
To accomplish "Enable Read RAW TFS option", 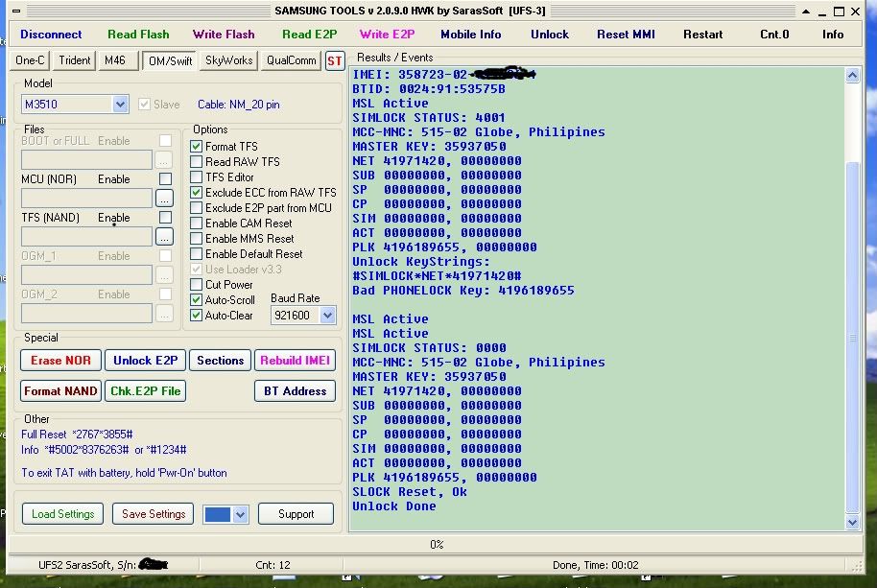I will 197,162.
